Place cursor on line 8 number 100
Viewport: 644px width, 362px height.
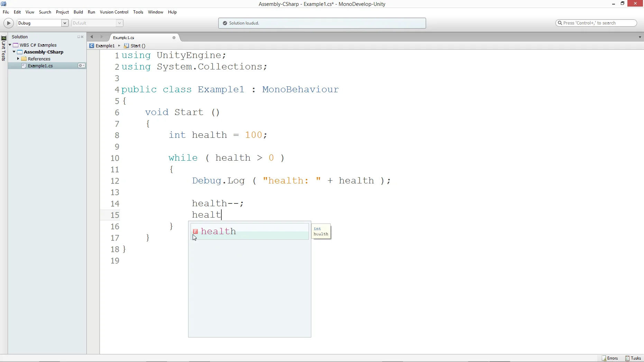click(254, 135)
